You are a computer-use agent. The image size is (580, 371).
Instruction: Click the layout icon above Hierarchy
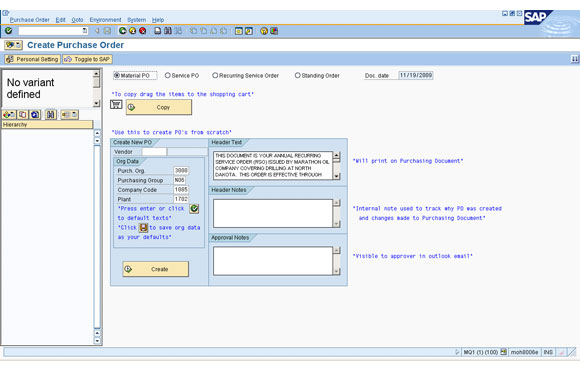pos(69,115)
